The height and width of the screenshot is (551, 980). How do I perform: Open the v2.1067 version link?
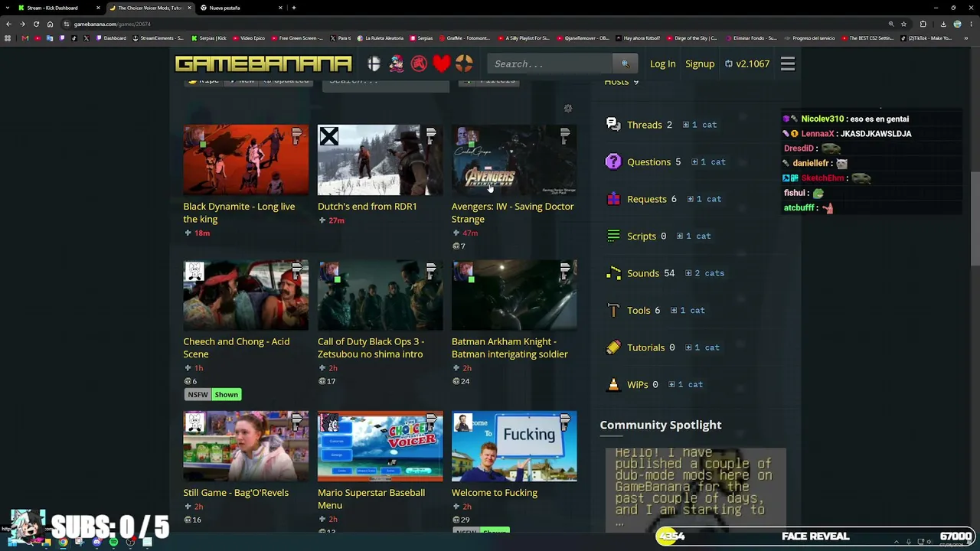pos(747,64)
